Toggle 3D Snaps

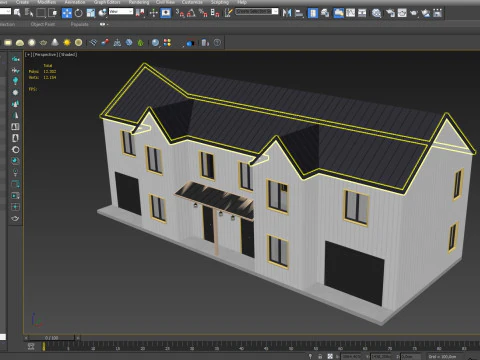tap(180, 13)
